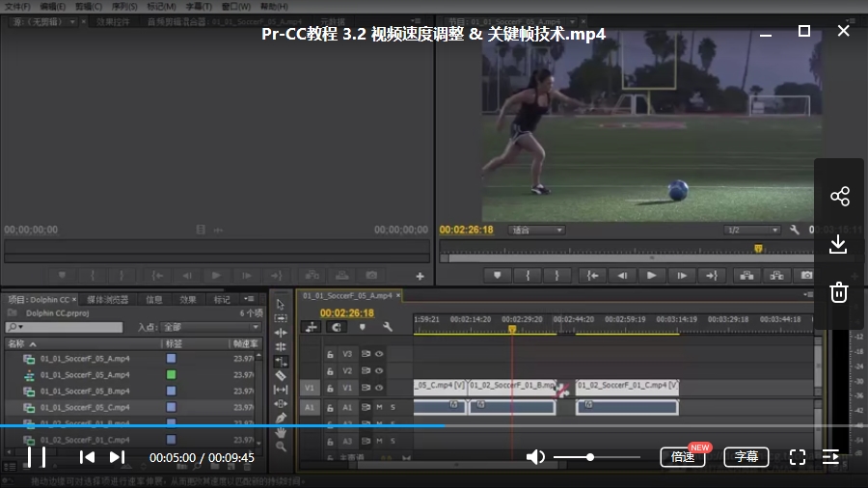Open source monitor clip dropdown
The width and height of the screenshot is (868, 488).
tap(72, 21)
